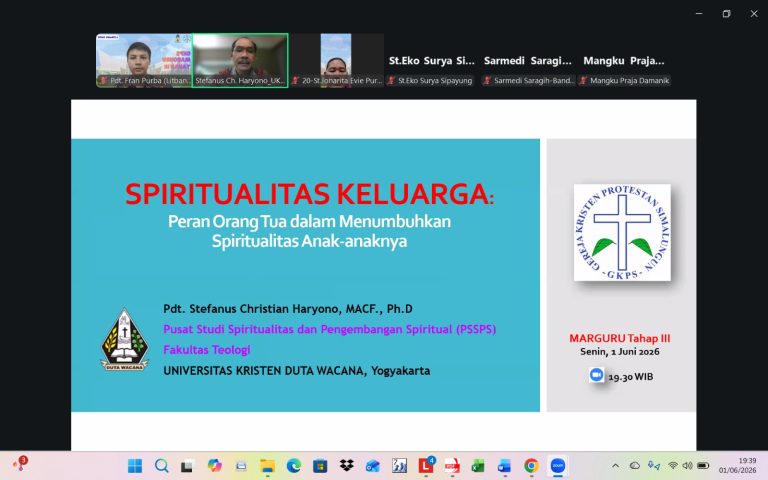The height and width of the screenshot is (480, 768).
Task: Select the Sarmedi Saragih participant tile
Action: [528, 60]
